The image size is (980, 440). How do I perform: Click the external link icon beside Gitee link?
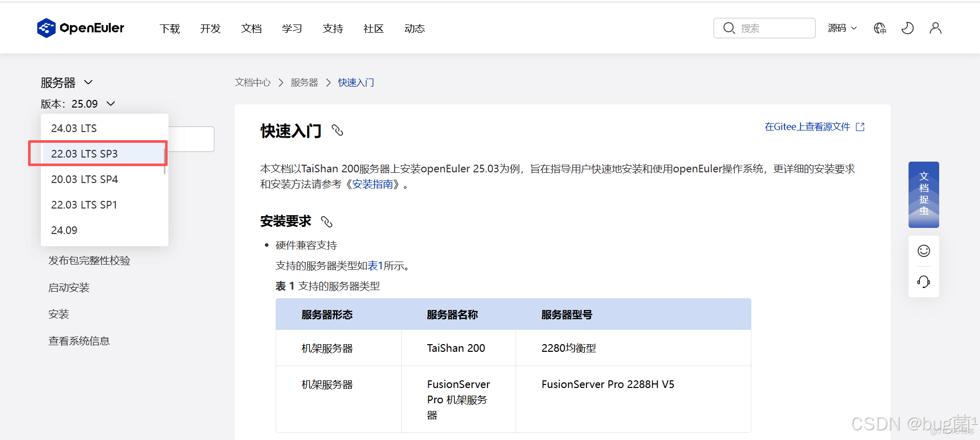[x=860, y=127]
